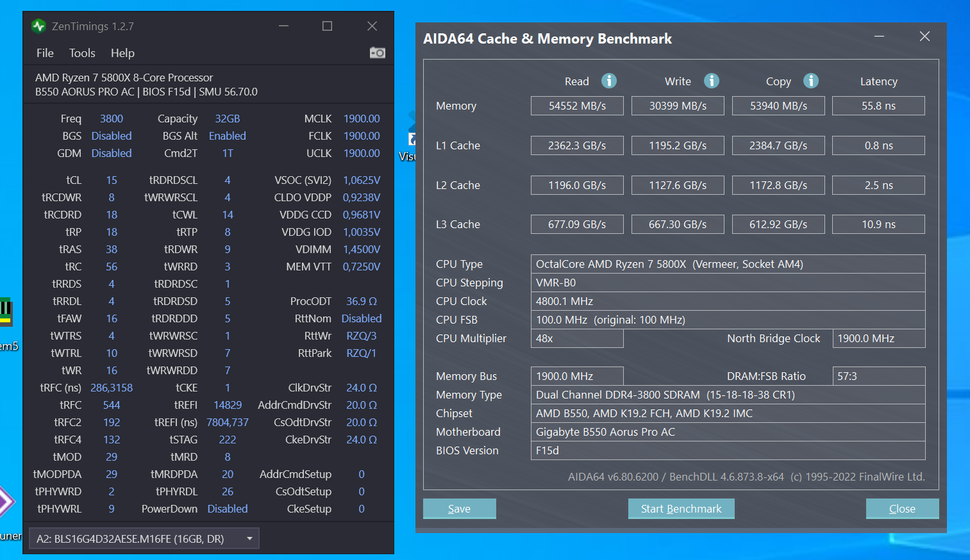Click the ProcODT value 36.9 Ω

click(362, 301)
